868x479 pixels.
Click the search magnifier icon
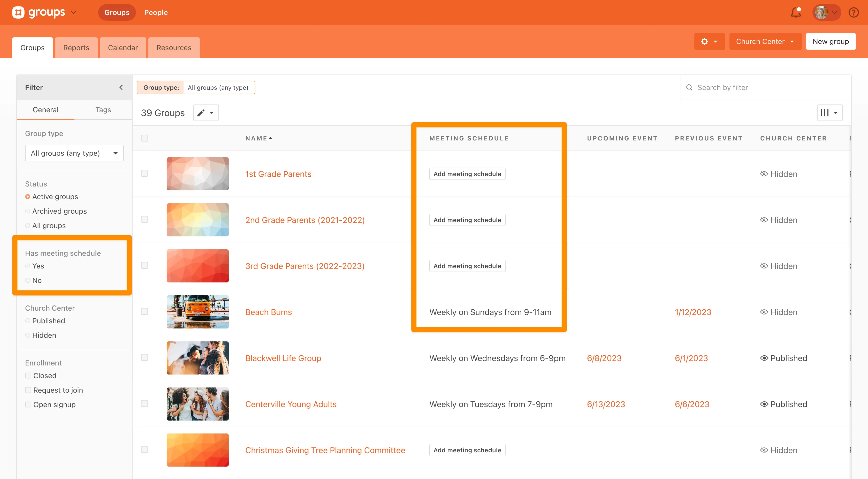[x=689, y=87]
